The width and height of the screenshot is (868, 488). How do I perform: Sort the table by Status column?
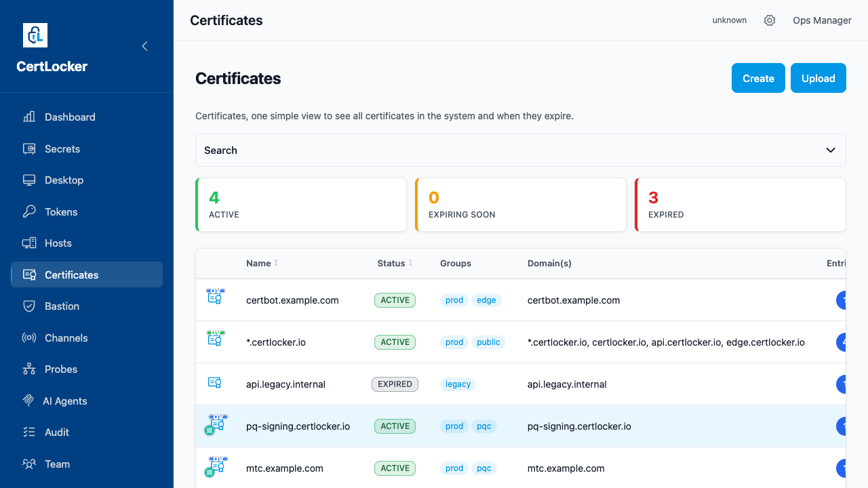tap(395, 263)
